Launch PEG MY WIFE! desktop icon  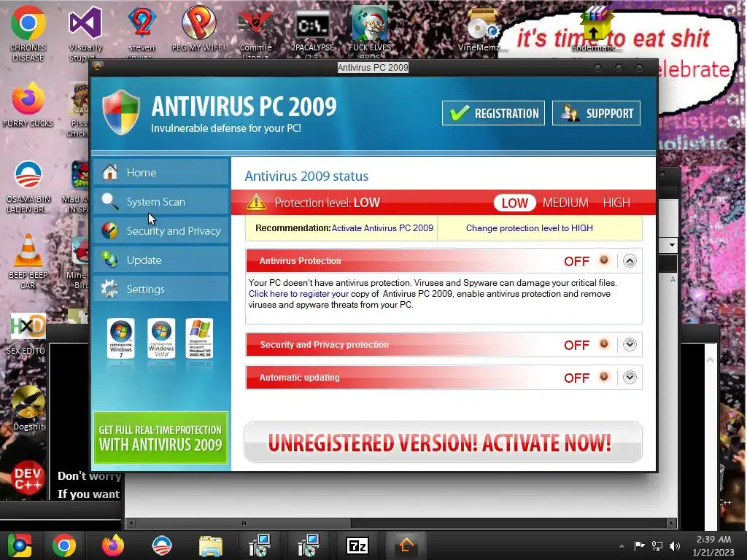pos(198,28)
